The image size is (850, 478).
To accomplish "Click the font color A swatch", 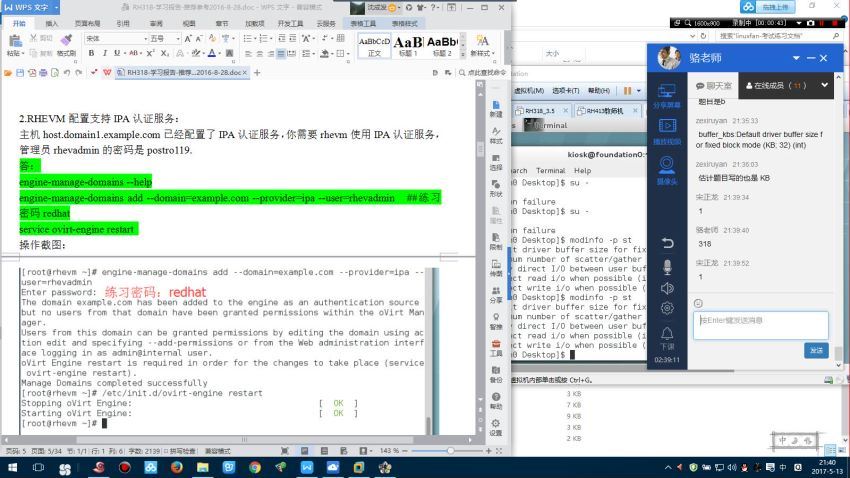I will coord(212,53).
